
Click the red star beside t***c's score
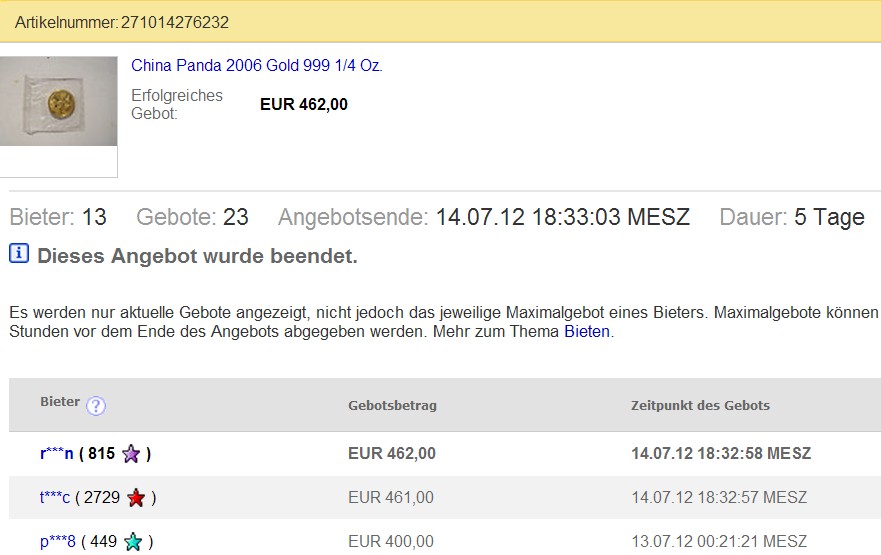pos(136,498)
